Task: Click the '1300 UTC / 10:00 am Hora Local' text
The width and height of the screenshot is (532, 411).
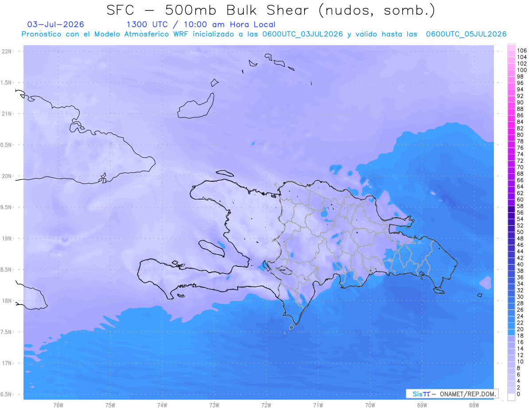Action: click(x=201, y=24)
